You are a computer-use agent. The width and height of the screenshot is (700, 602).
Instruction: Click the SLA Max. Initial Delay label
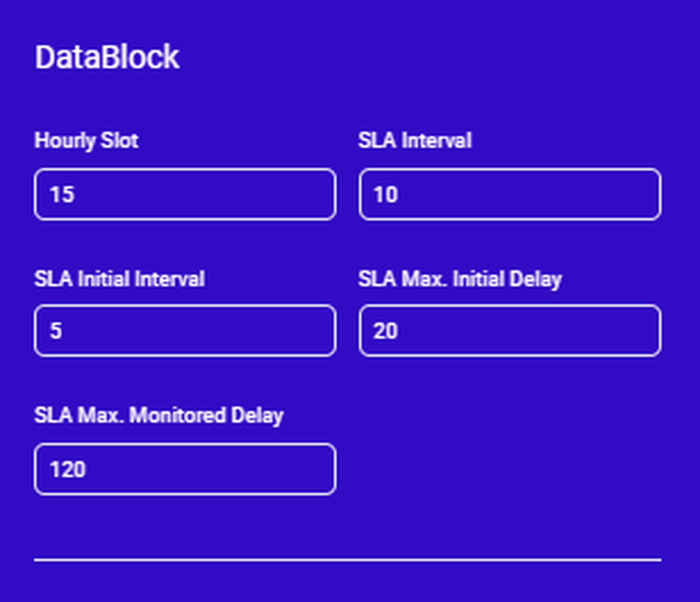[460, 279]
